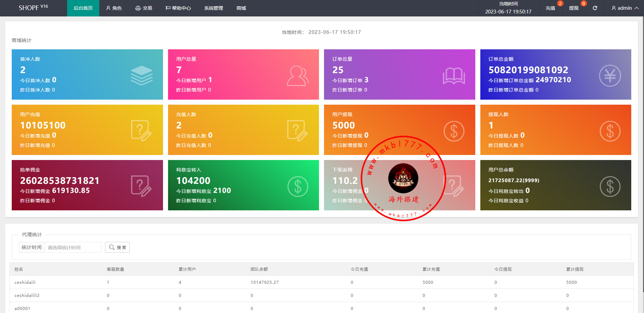Select the a00001 row name
The image size is (644, 313).
point(22,308)
